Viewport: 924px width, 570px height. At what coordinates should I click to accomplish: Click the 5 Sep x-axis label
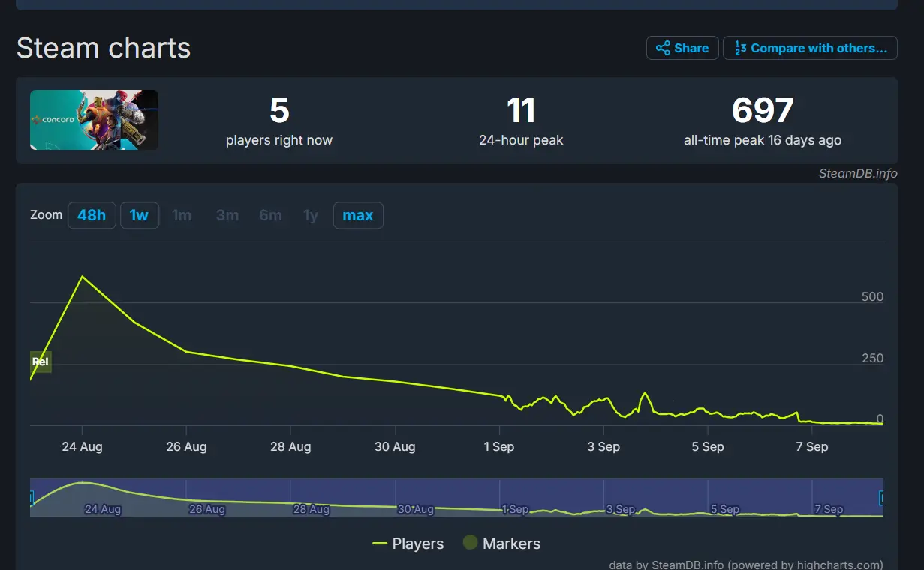(708, 446)
